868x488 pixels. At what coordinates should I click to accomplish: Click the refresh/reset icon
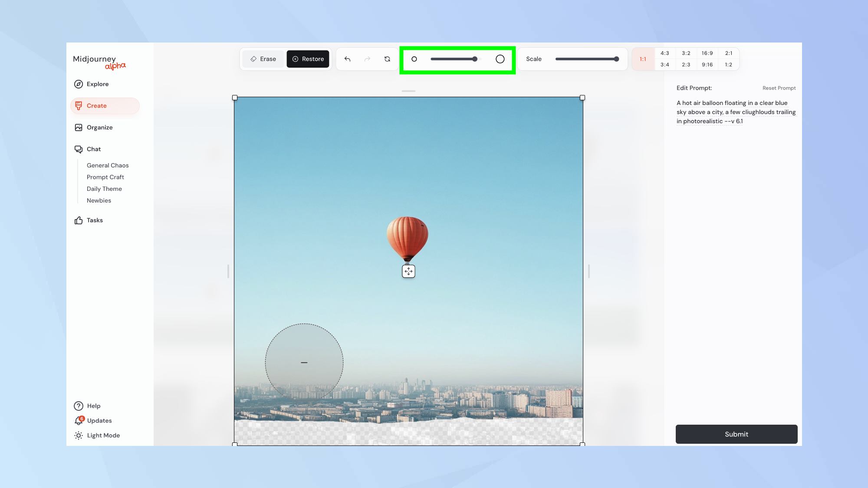(387, 59)
